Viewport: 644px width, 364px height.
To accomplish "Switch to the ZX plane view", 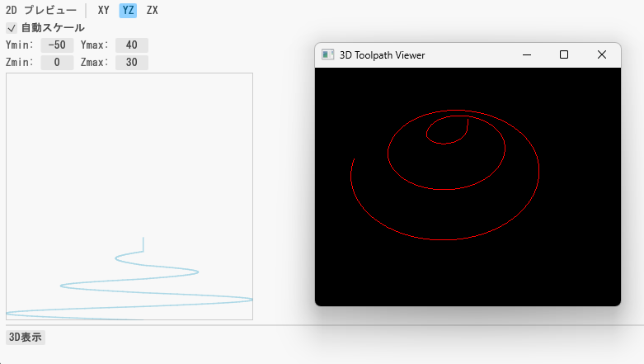I will click(x=152, y=11).
